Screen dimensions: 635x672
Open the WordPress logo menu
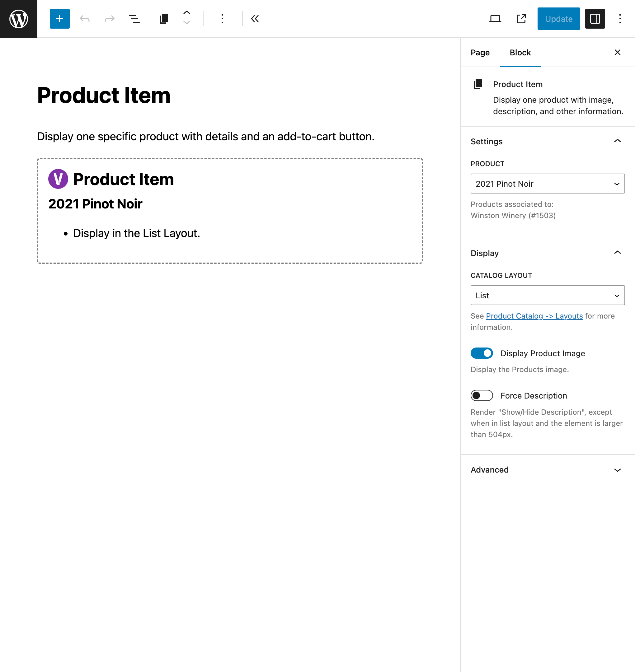pyautogui.click(x=19, y=19)
